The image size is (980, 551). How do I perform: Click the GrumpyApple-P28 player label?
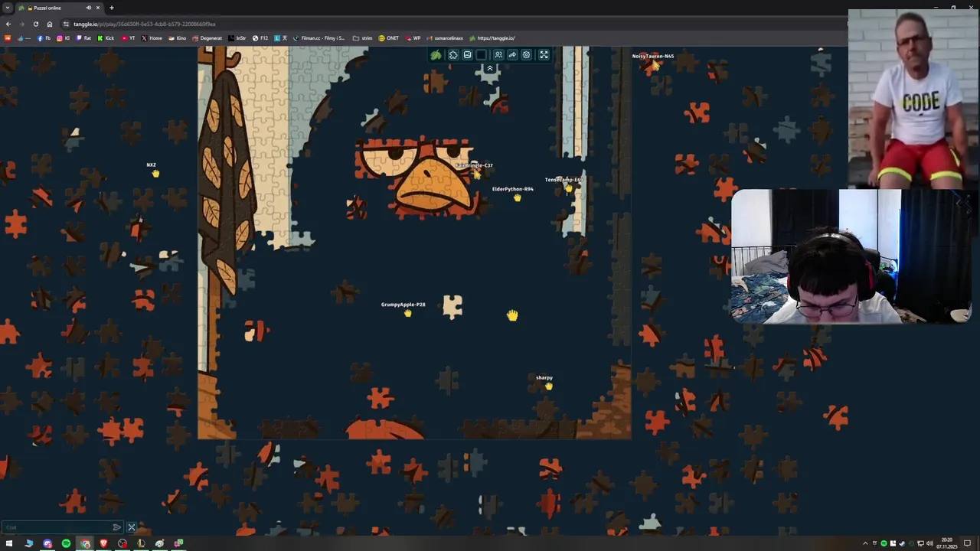coord(403,305)
